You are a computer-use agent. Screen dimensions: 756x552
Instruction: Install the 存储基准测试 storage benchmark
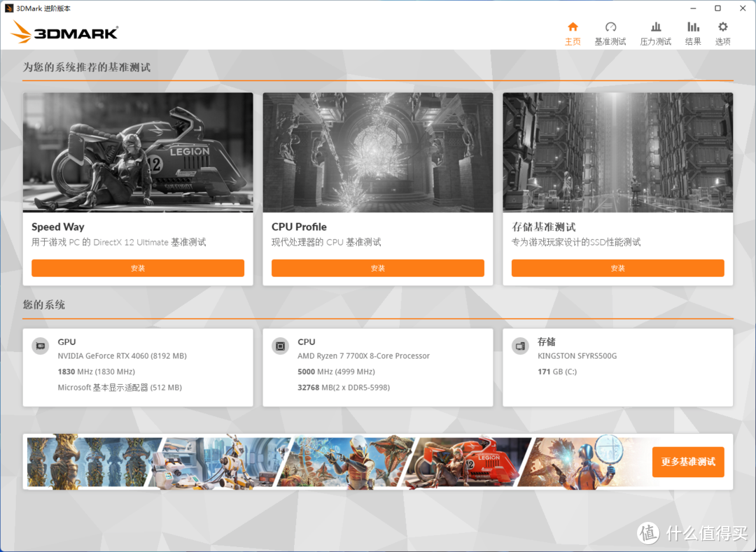pyautogui.click(x=617, y=268)
